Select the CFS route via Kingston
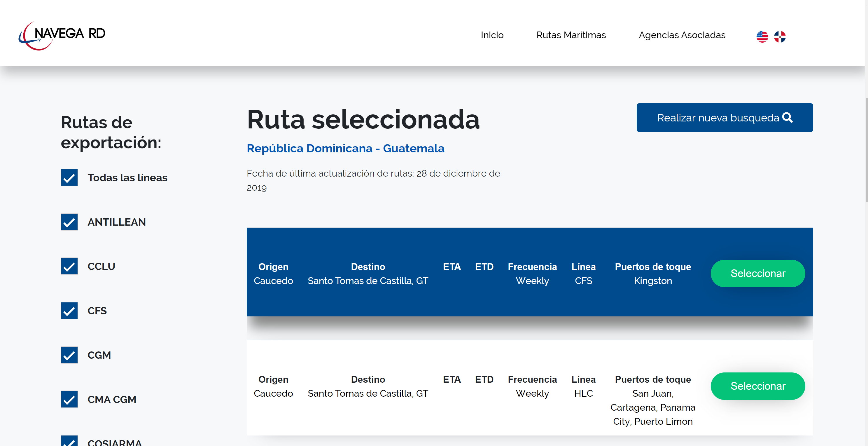This screenshot has width=868, height=446. click(x=757, y=273)
